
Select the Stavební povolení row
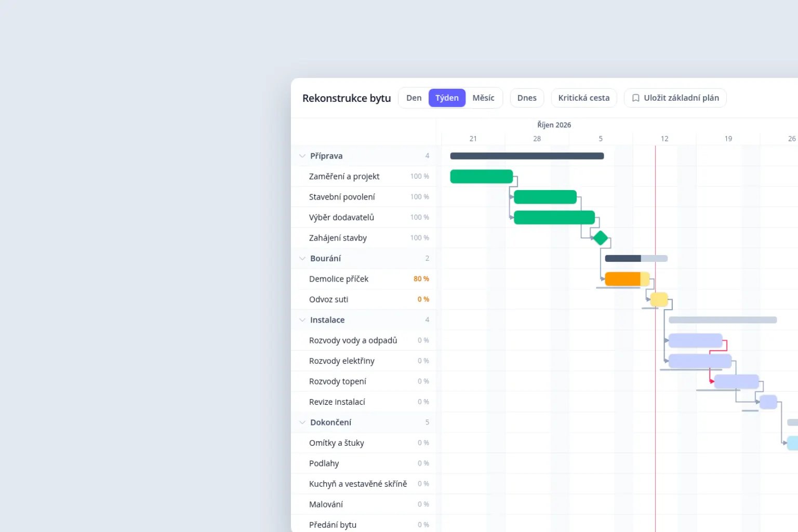click(x=364, y=197)
